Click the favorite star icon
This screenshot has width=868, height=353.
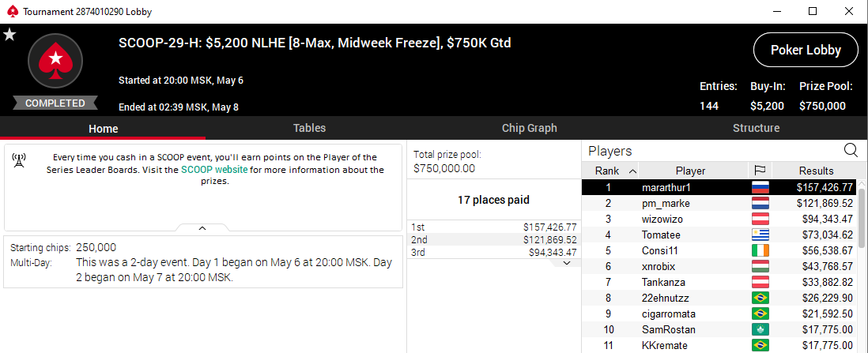(9, 35)
